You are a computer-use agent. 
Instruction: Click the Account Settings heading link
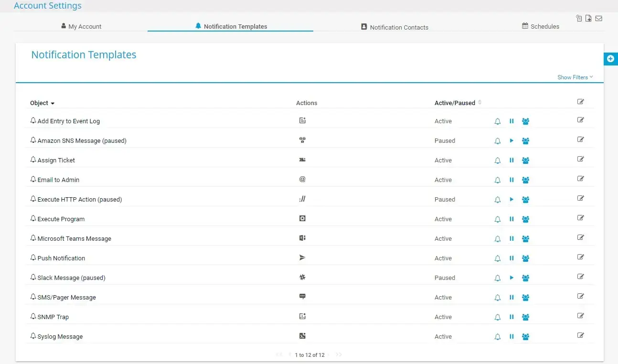pos(47,6)
